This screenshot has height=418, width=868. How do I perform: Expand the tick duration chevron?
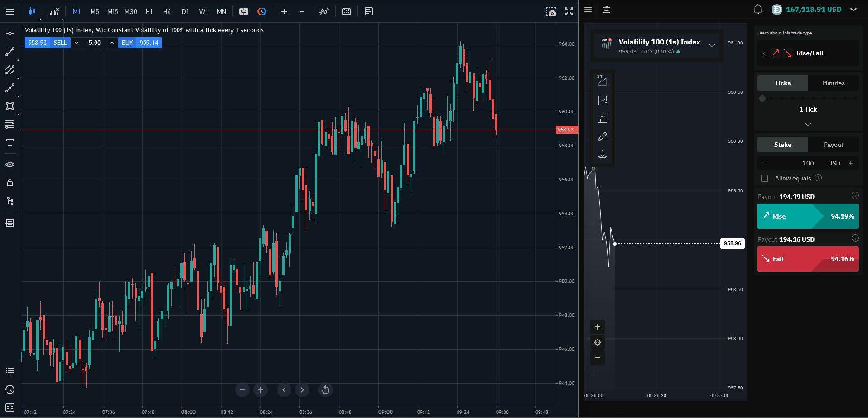point(808,124)
